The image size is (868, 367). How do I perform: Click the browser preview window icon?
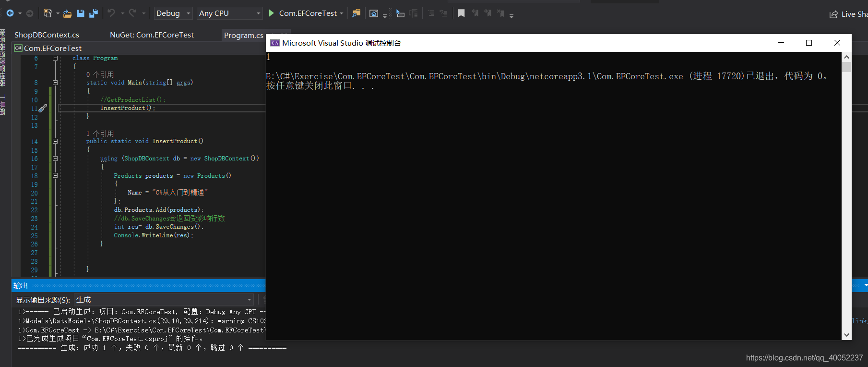click(374, 13)
